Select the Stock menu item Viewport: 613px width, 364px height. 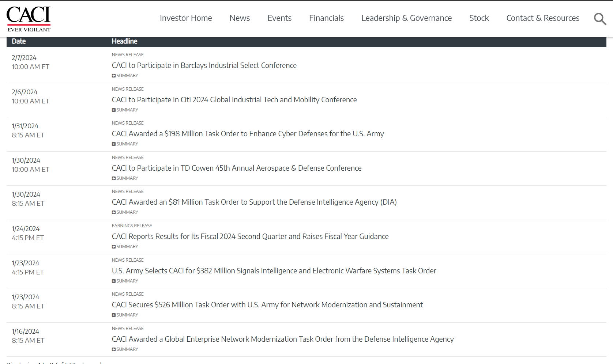pyautogui.click(x=479, y=18)
